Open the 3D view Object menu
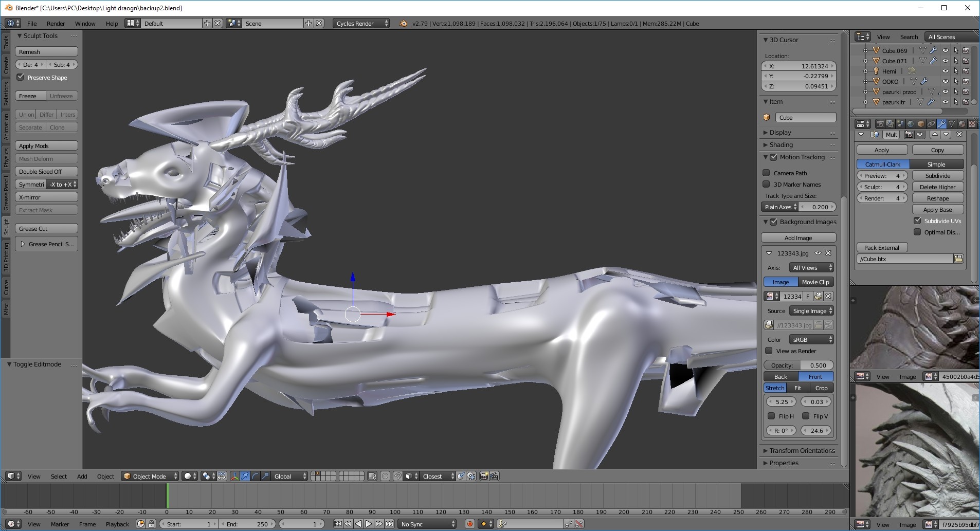The width and height of the screenshot is (980, 531). pos(106,477)
